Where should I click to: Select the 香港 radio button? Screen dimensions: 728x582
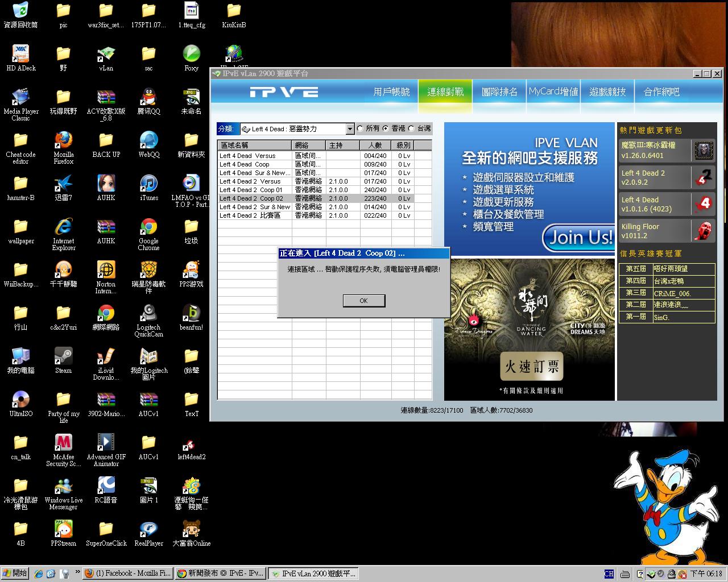coord(386,129)
